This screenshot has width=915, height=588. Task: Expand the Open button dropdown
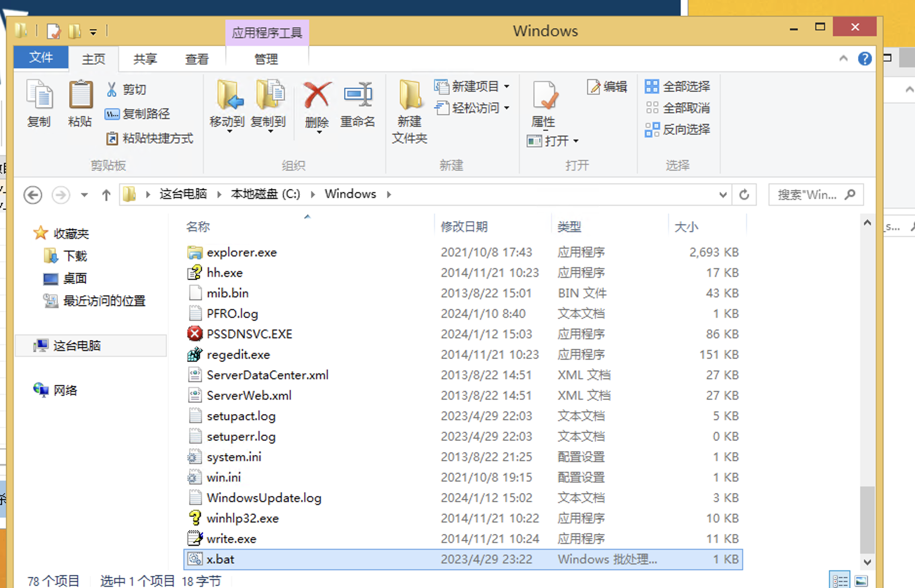[576, 141]
